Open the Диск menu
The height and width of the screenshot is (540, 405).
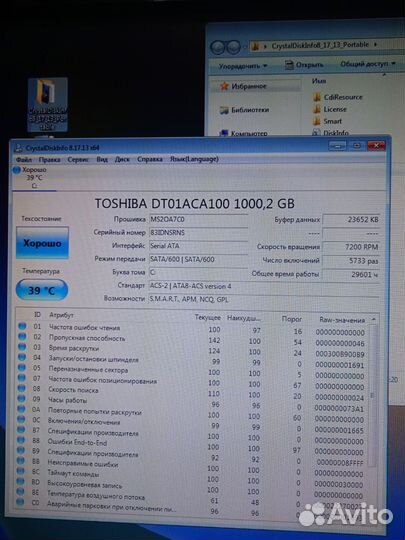122,159
